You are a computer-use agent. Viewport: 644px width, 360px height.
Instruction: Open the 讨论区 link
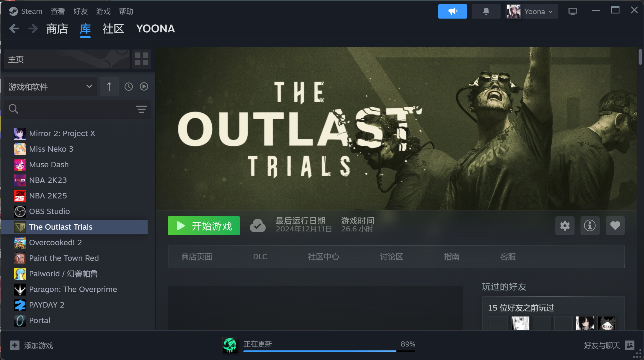391,257
